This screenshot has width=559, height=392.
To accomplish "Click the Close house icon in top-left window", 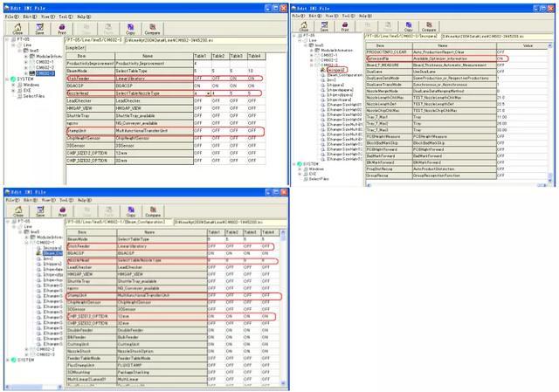I will click(x=17, y=29).
